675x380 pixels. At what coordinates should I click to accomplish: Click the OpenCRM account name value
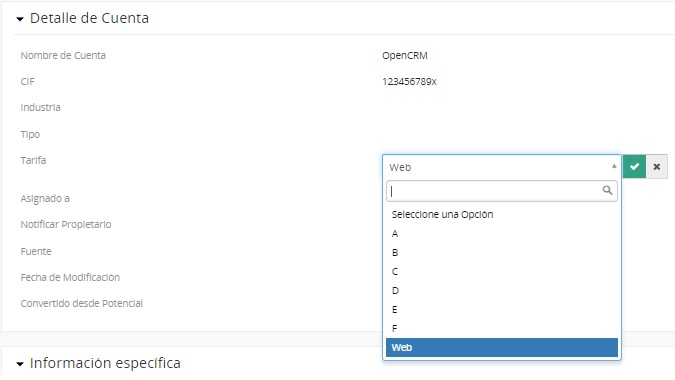click(405, 56)
